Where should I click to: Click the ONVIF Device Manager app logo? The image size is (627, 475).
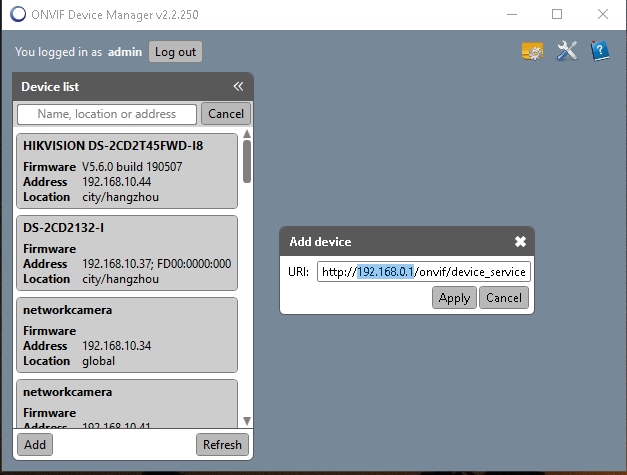18,14
